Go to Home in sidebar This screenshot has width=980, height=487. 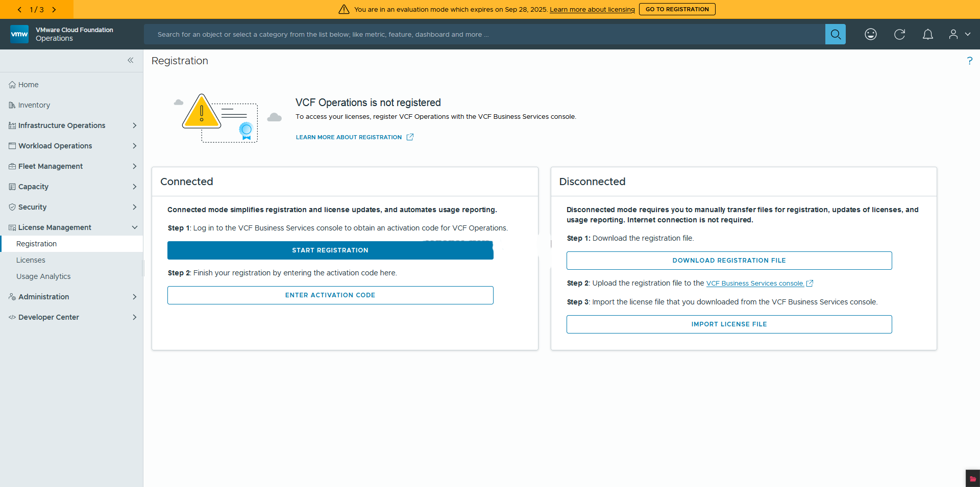(28, 85)
